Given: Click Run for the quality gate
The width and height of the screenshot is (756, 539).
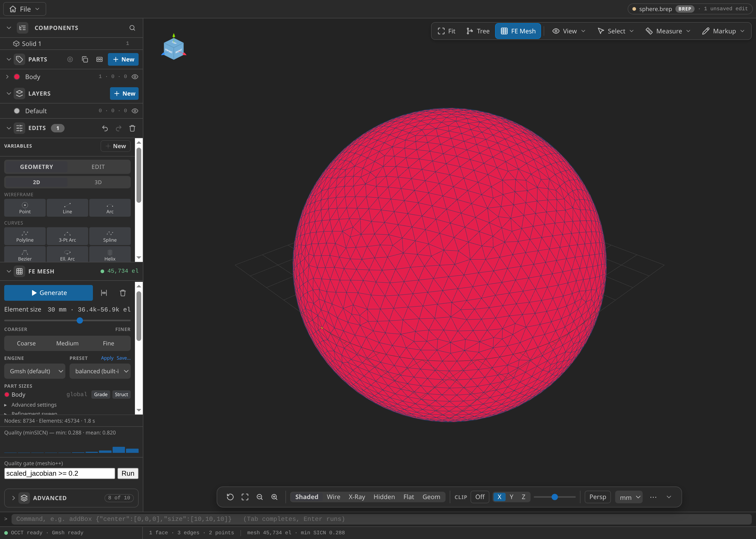Looking at the screenshot, I should pyautogui.click(x=128, y=473).
